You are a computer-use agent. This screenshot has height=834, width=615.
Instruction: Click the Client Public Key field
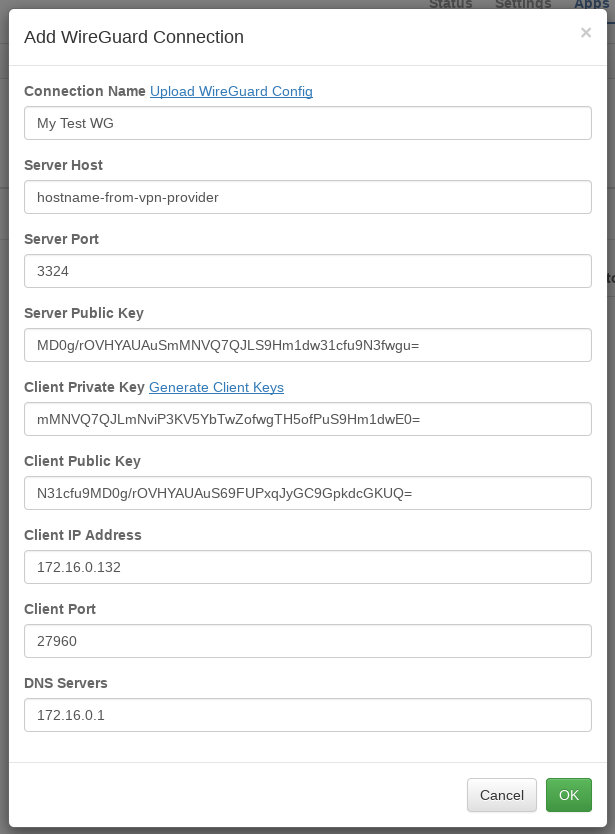(308, 493)
